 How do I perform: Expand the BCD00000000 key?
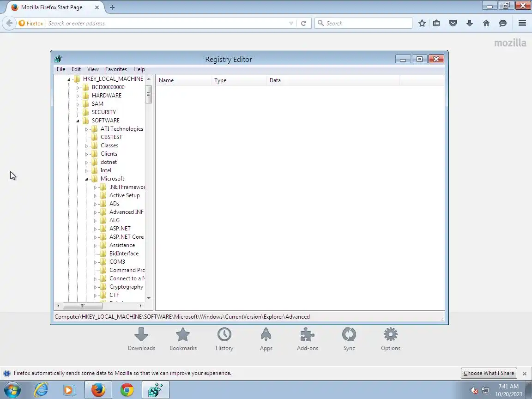pyautogui.click(x=78, y=88)
